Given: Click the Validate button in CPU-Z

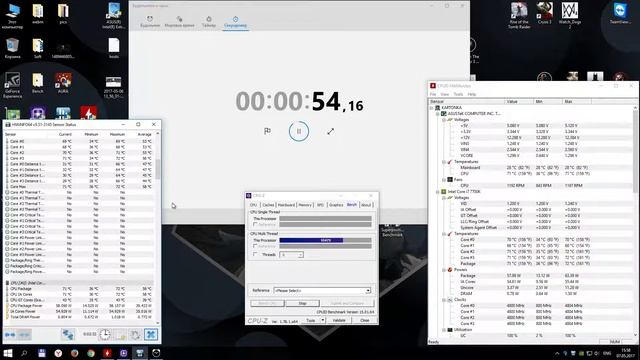Looking at the screenshot, I should (x=339, y=320).
